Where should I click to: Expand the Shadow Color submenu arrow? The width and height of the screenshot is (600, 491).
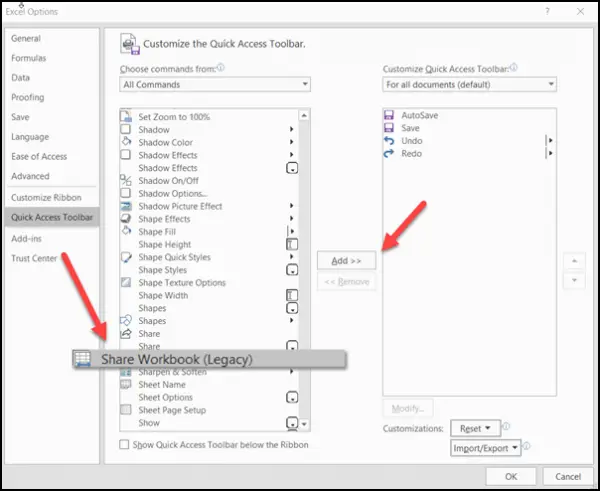(x=292, y=142)
